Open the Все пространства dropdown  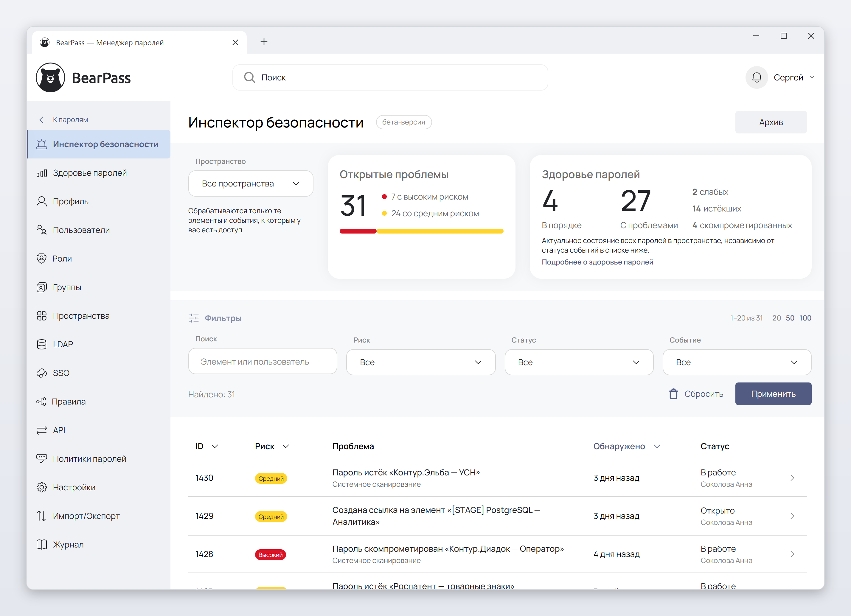(251, 183)
